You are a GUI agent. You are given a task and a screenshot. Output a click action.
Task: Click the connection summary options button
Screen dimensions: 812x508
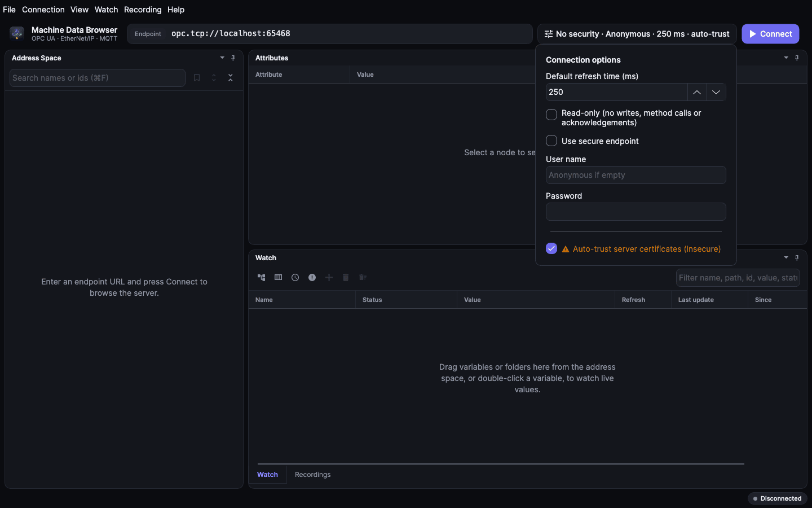pos(637,34)
